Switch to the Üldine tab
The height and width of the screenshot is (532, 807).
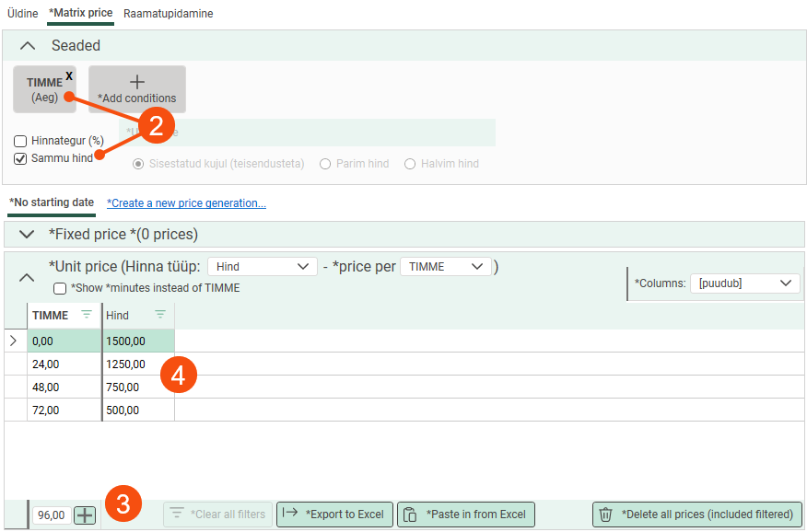point(23,14)
